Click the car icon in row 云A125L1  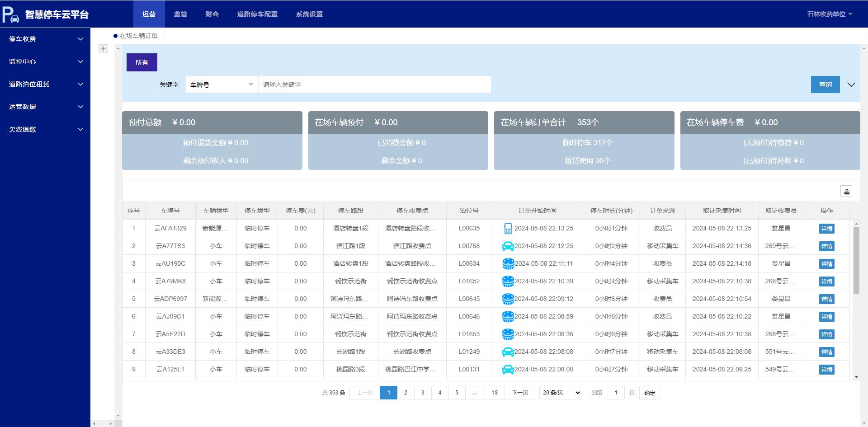point(508,370)
